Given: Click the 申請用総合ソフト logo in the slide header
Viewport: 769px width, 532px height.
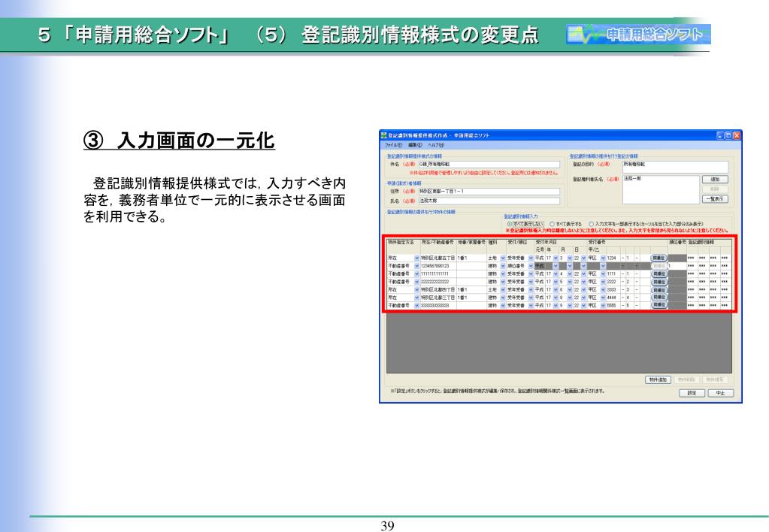Looking at the screenshot, I should point(638,35).
